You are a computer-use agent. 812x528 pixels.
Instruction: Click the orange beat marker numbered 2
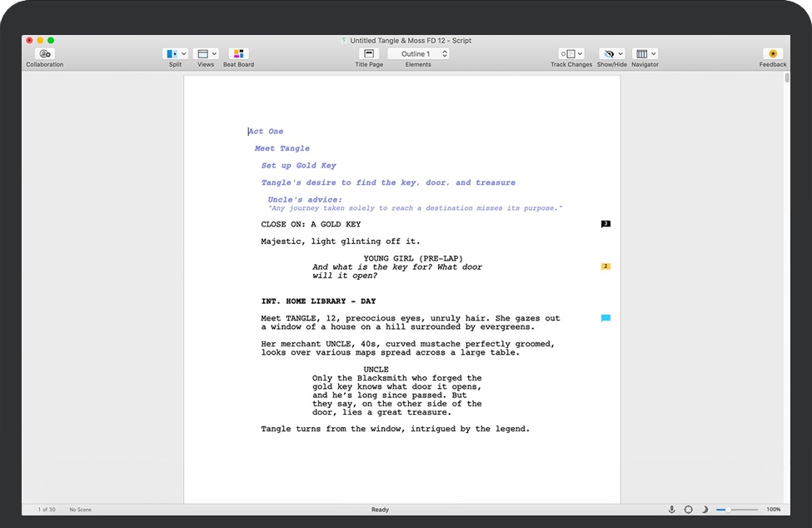point(605,266)
